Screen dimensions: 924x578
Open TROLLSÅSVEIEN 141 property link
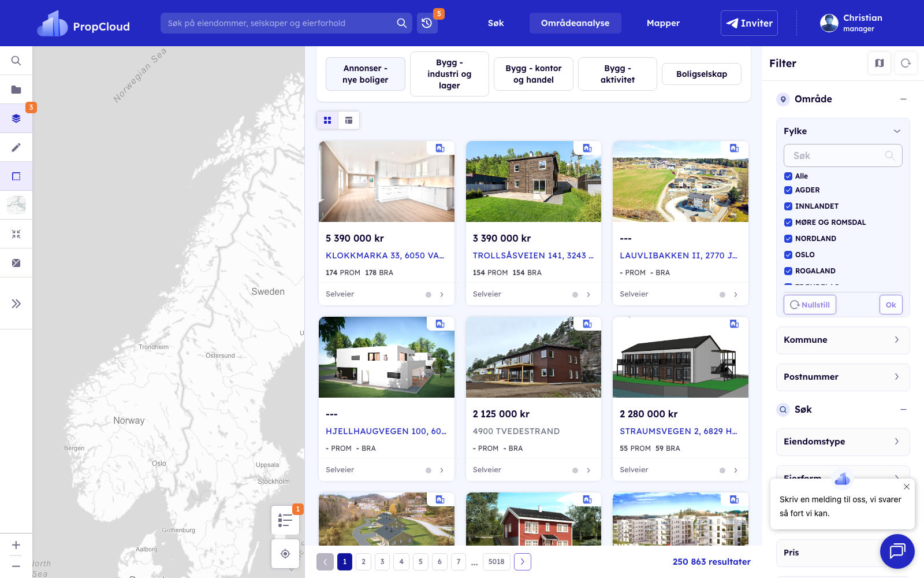point(533,255)
